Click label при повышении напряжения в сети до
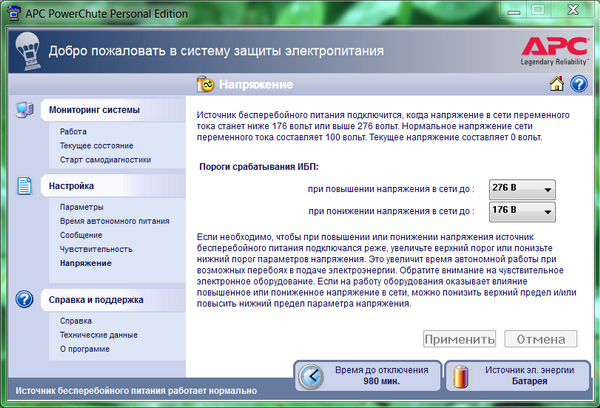The height and width of the screenshot is (408, 600). click(x=391, y=189)
